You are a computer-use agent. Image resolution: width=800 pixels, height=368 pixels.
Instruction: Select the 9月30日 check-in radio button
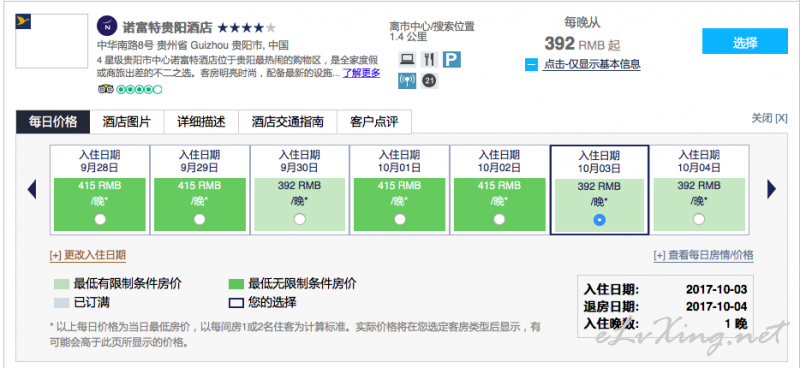tap(299, 219)
